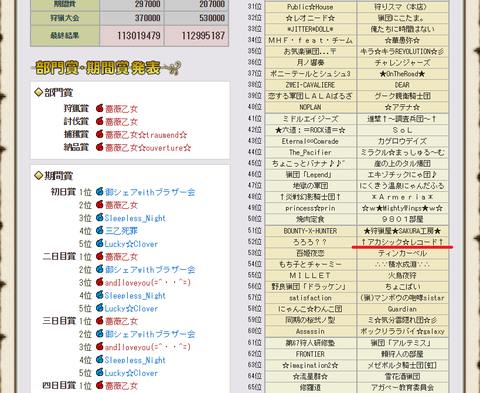The image size is (480, 393).
Task: Click blue icon on 初日賞 3位 Sleepless_Night row
Action: [99, 218]
